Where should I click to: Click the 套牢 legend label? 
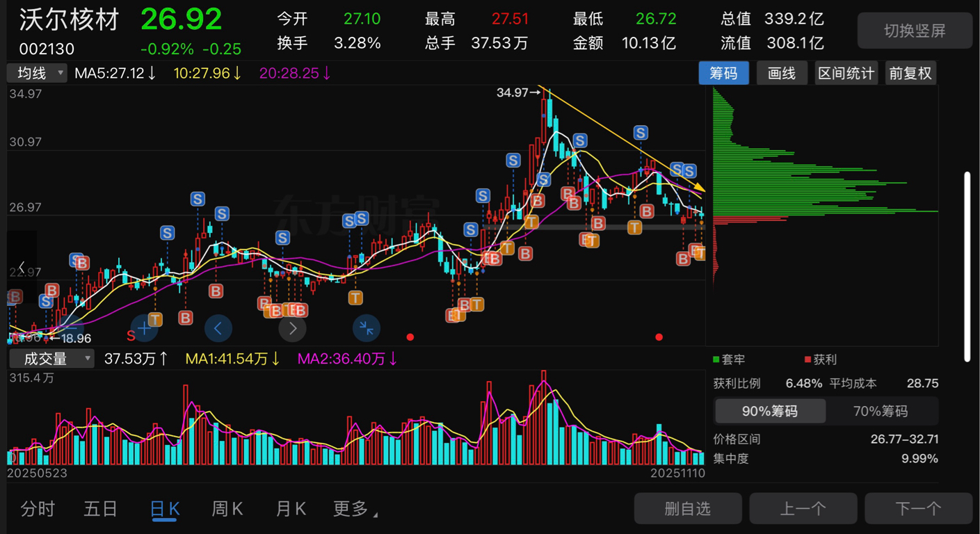pyautogui.click(x=733, y=359)
